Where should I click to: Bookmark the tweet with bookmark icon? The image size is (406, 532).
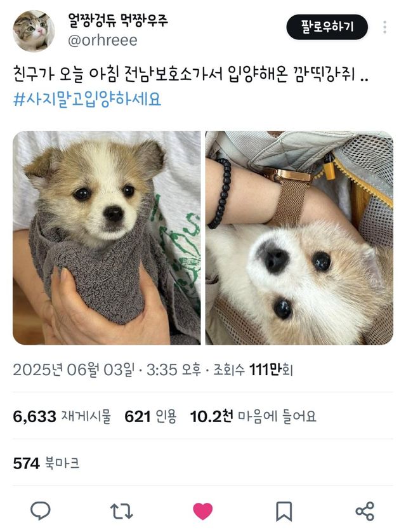pos(284,511)
